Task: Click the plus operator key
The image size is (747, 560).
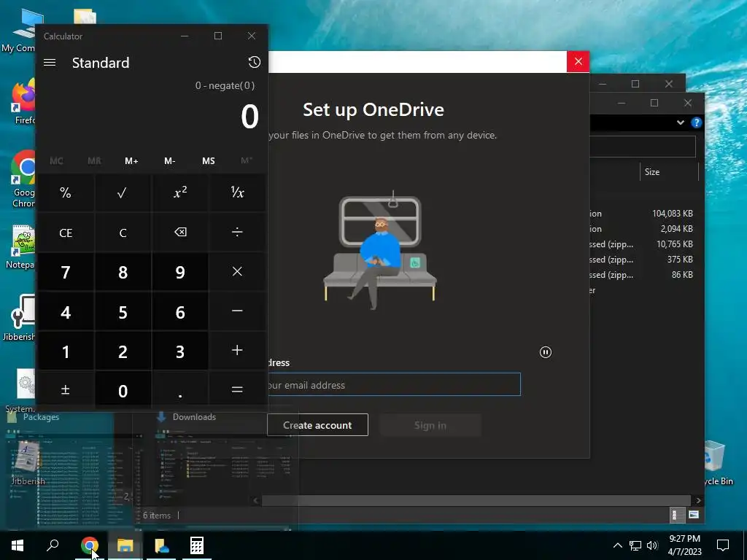Action: [x=237, y=351]
